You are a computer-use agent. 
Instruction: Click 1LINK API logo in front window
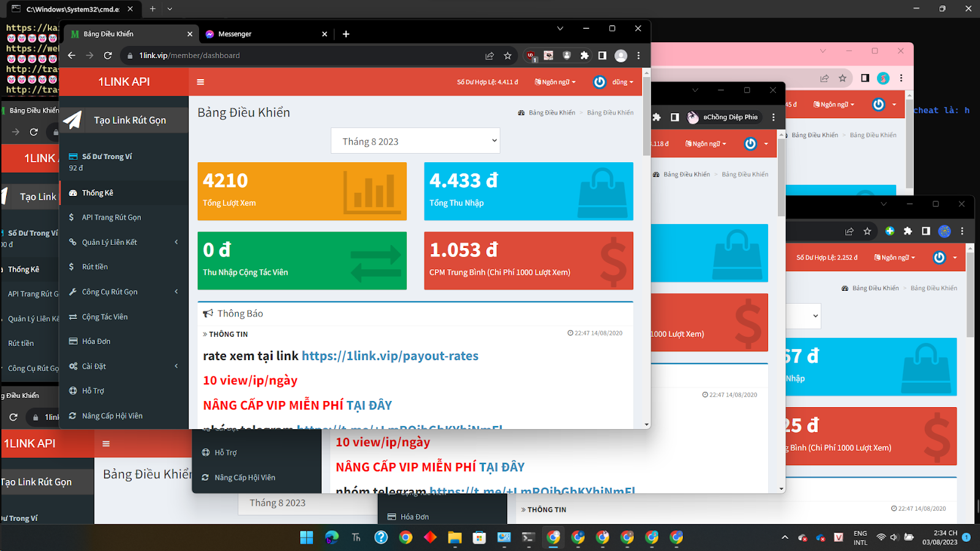[x=124, y=82]
